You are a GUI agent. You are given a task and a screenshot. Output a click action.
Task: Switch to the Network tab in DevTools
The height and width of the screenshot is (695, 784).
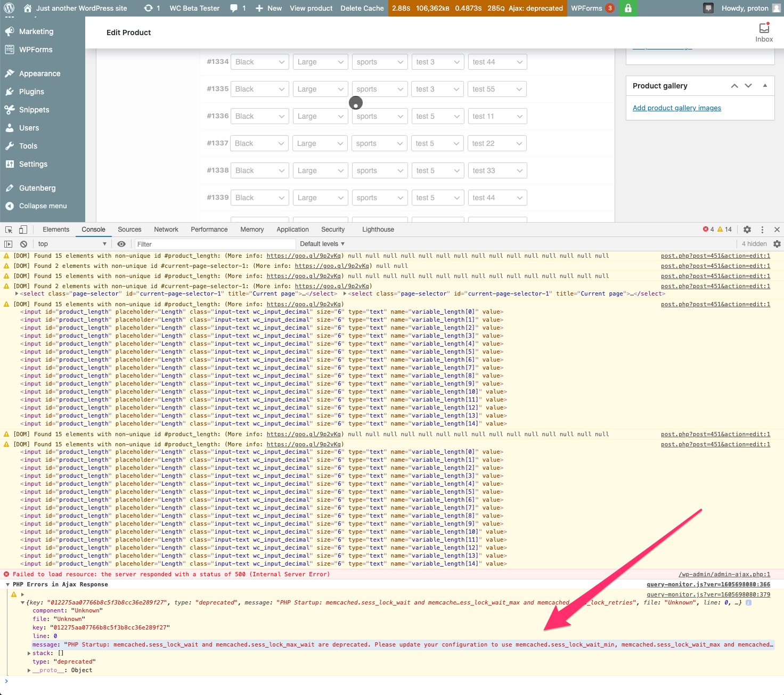pyautogui.click(x=166, y=229)
